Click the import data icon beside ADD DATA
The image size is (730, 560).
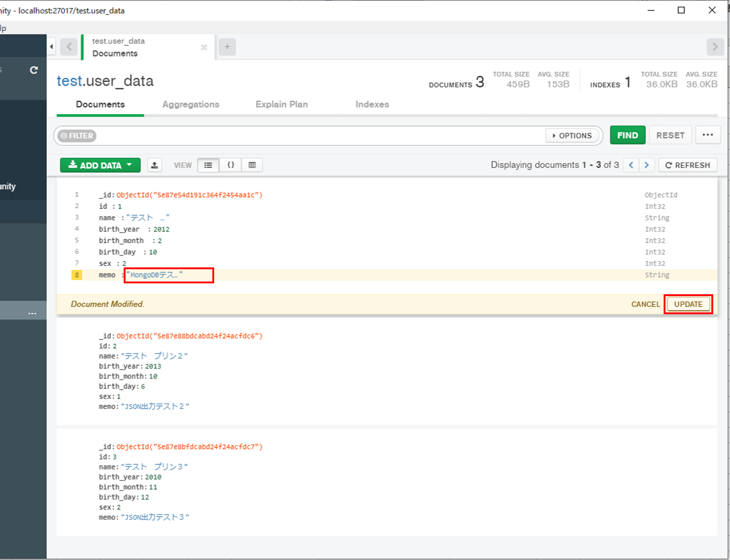coord(154,165)
